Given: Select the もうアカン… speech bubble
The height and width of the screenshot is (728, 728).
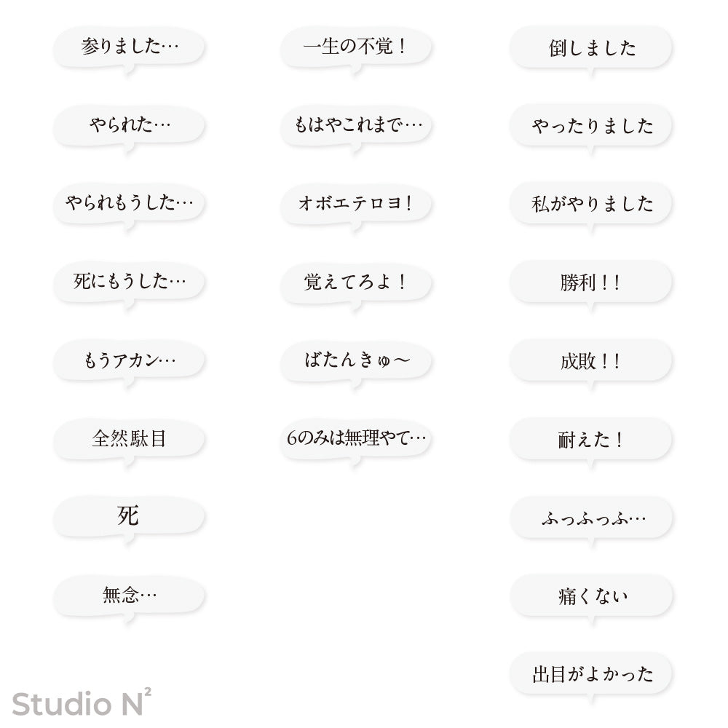Looking at the screenshot, I should (x=129, y=360).
